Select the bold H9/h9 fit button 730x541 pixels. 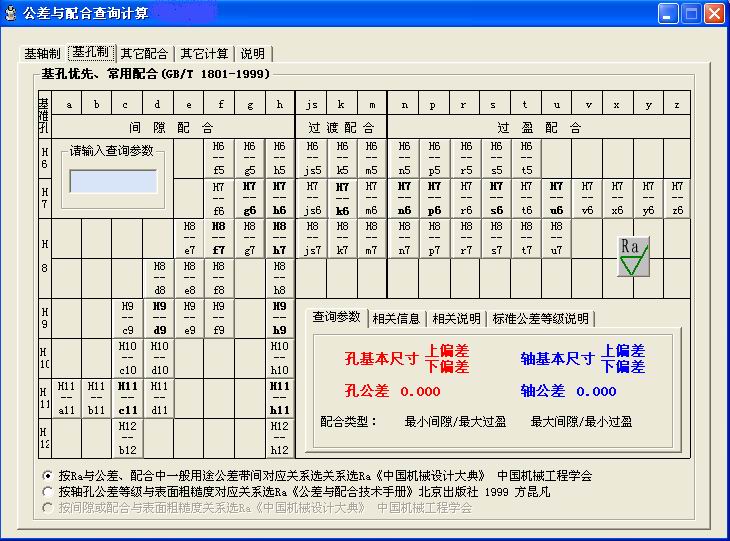click(279, 318)
